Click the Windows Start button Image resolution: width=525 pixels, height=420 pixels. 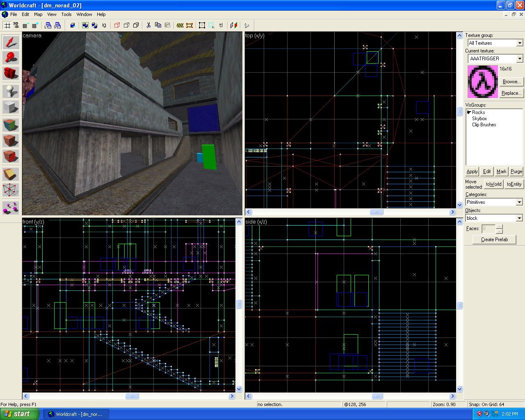(19, 414)
